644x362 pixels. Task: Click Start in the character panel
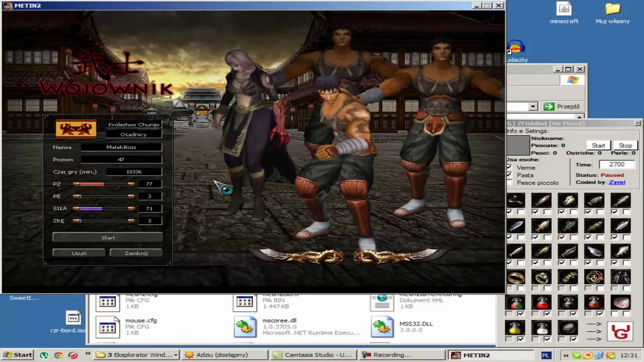108,237
